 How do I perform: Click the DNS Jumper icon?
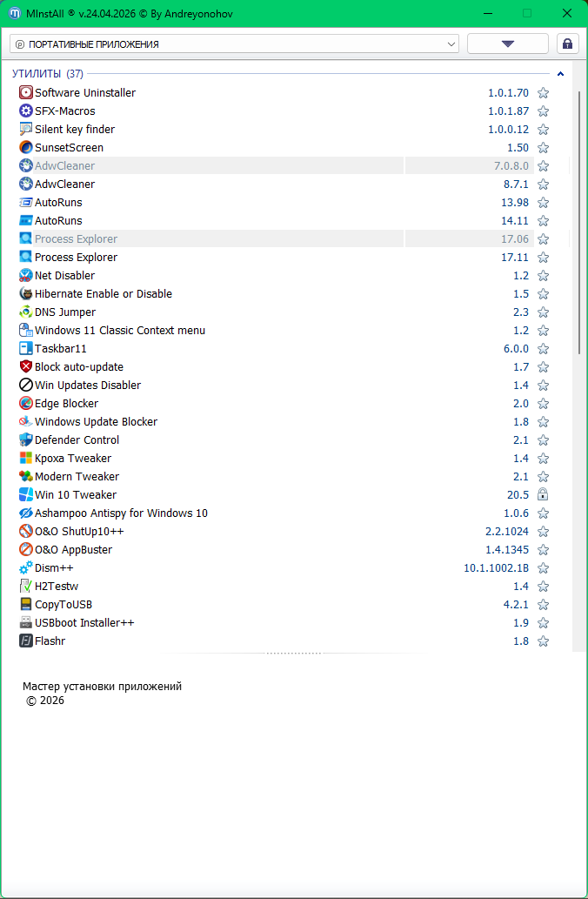point(25,312)
